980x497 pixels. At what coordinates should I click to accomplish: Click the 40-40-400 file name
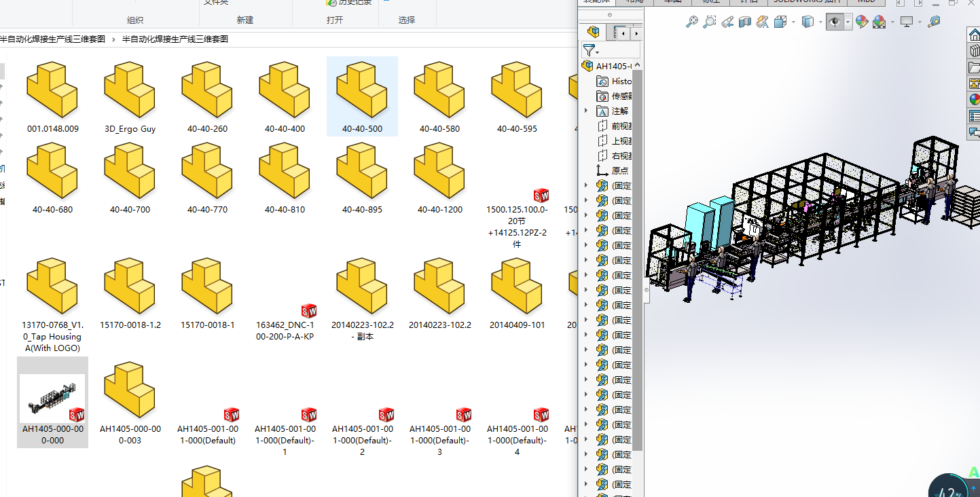285,129
